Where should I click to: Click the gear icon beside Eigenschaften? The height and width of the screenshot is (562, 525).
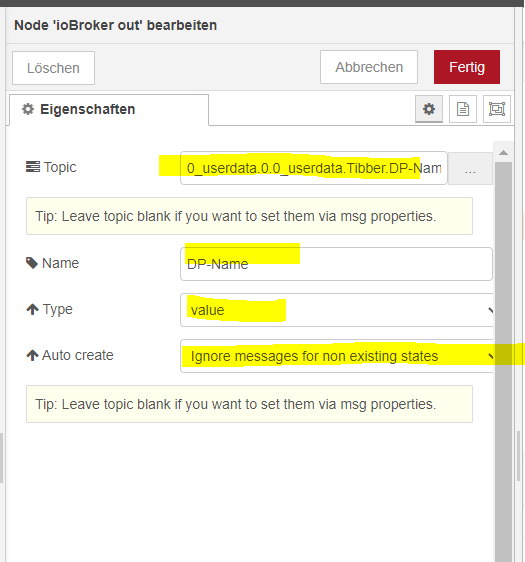pos(28,109)
